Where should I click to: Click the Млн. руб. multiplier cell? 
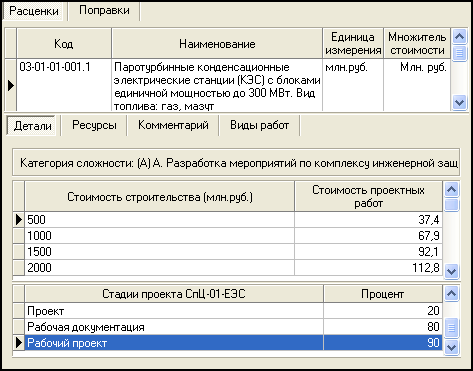pyautogui.click(x=417, y=85)
